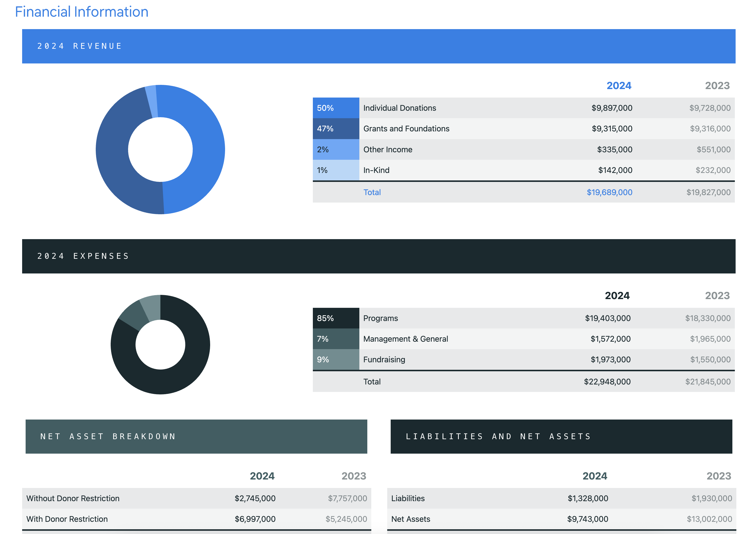Click the revenue donut chart center
The height and width of the screenshot is (534, 756).
[x=160, y=150]
